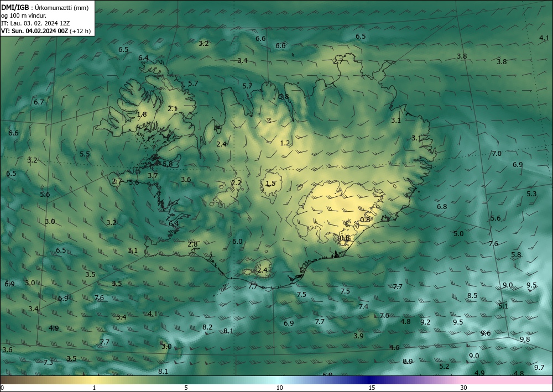The width and height of the screenshot is (553, 392).
Task: Click the title text 'DMI/IGB : Úrkomumætti (mm)'
Action: 45,8
